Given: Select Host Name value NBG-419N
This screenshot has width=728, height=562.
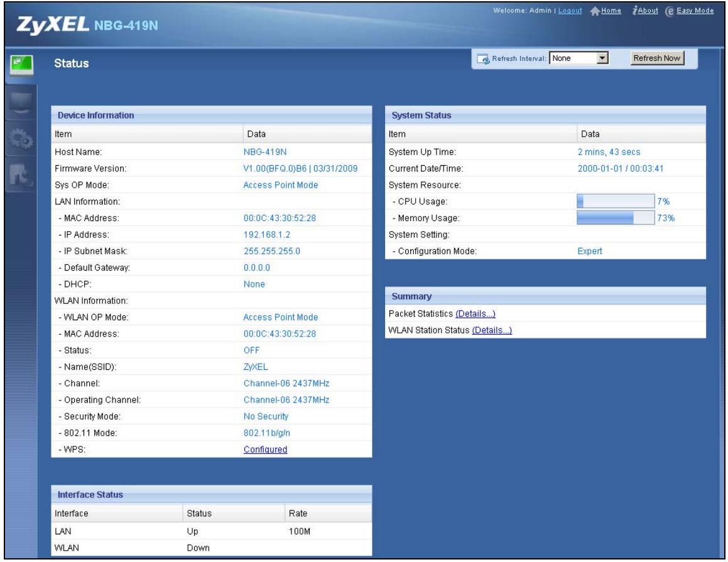Looking at the screenshot, I should tap(265, 152).
